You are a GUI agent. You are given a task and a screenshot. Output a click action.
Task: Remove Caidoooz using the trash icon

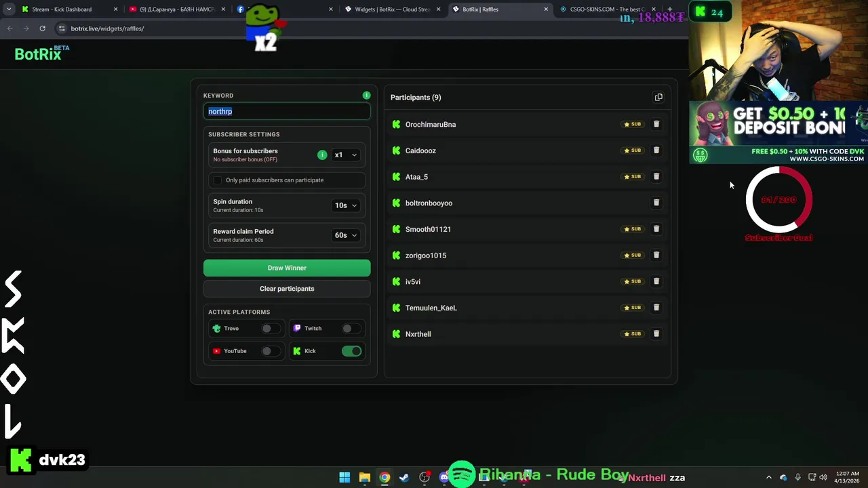tap(656, 150)
